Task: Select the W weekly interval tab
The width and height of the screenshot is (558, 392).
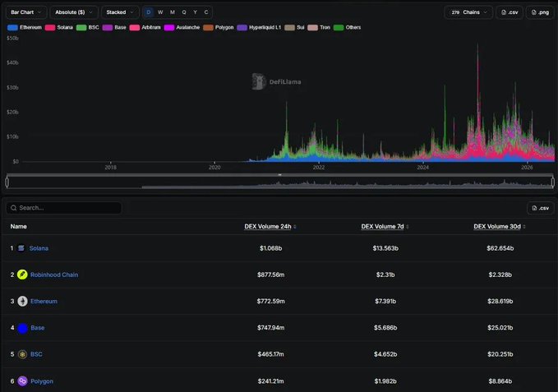Action: 160,12
